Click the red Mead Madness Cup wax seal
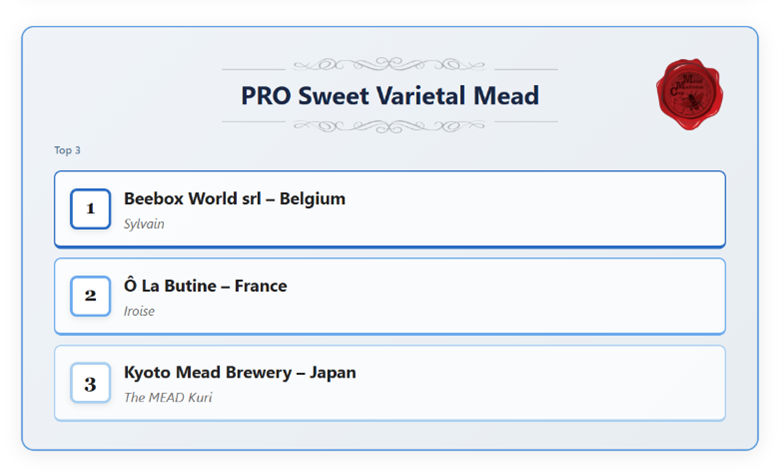The width and height of the screenshot is (784, 470). 689,94
